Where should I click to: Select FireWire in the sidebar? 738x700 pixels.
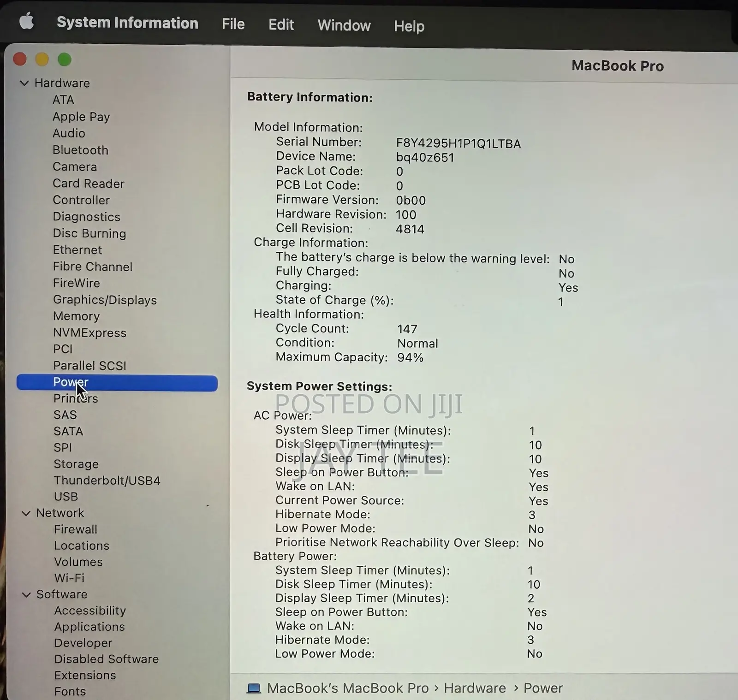[77, 283]
